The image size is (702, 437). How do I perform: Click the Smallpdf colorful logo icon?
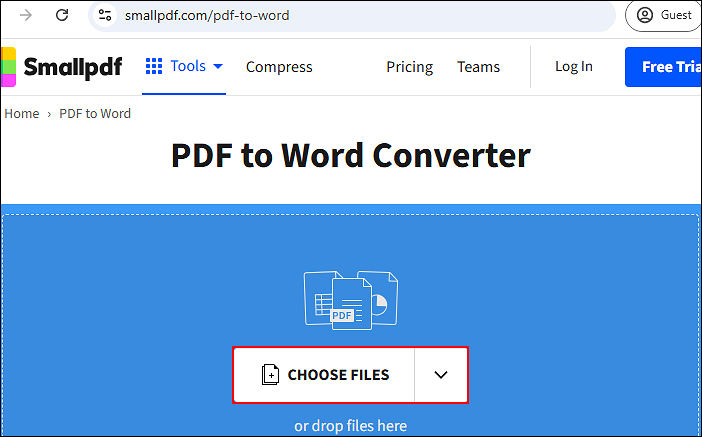click(7, 67)
